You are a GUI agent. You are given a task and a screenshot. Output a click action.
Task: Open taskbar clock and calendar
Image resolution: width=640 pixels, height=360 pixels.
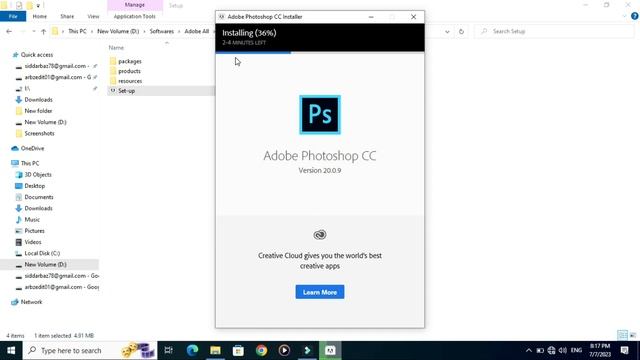point(600,351)
